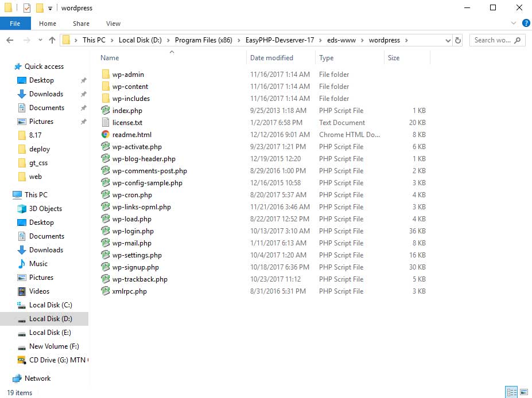This screenshot has width=532, height=398.
Task: Click Program Files (x86) breadcrumb
Action: tap(204, 40)
